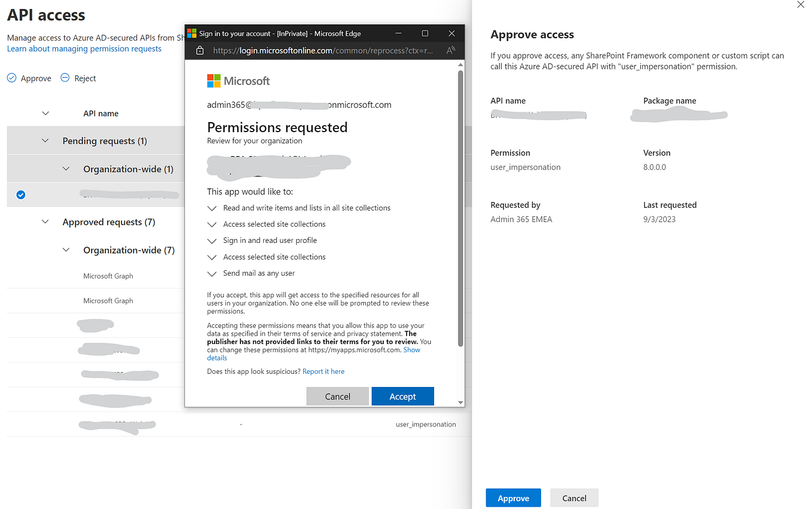Click the chevron next to the API name column

(45, 112)
